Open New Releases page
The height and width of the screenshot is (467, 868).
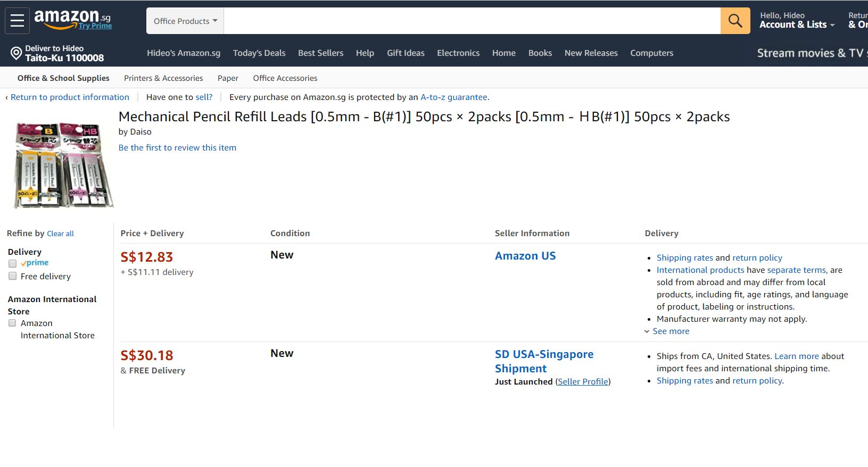click(x=591, y=53)
